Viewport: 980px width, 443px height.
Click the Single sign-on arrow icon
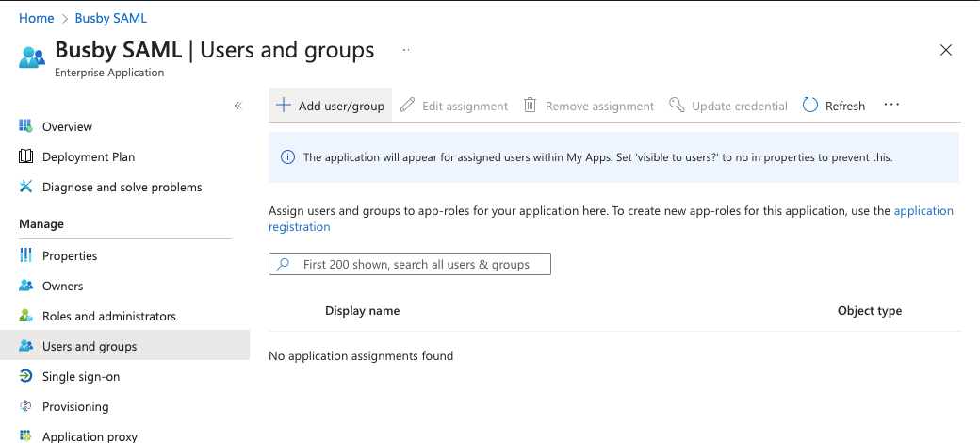pyautogui.click(x=25, y=376)
